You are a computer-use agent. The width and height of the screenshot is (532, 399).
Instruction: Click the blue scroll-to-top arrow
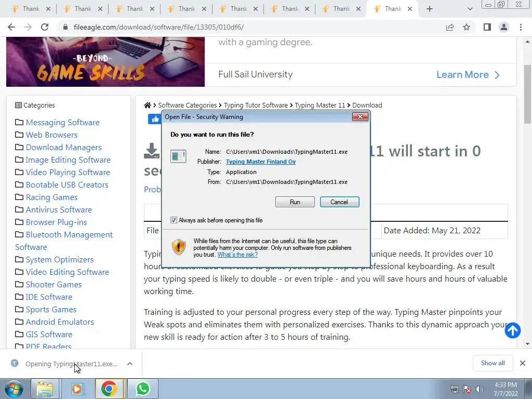point(512,330)
